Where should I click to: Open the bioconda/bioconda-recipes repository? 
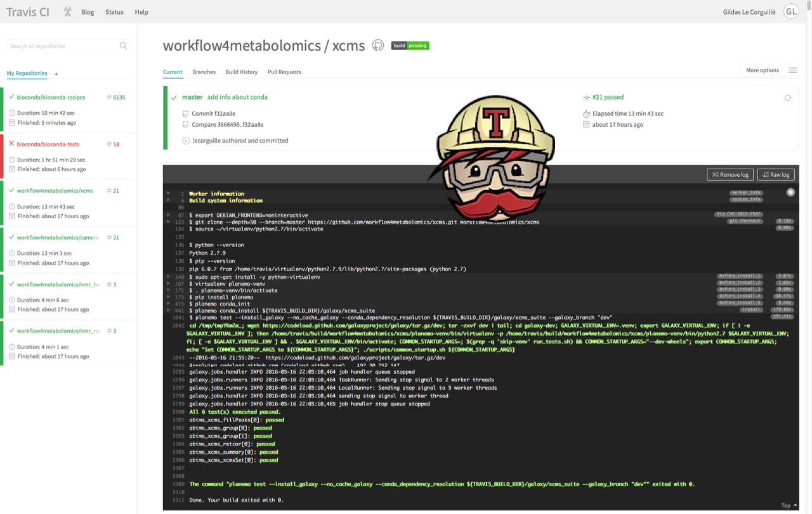[51, 97]
